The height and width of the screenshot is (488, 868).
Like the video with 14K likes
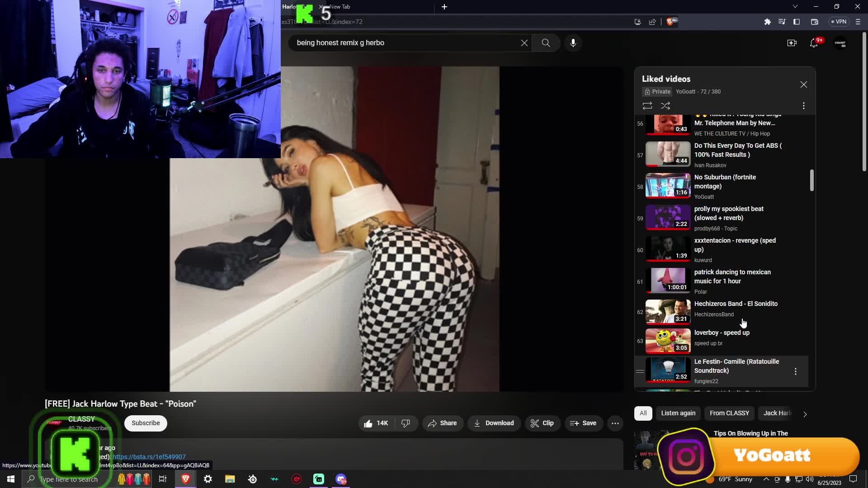click(x=376, y=423)
